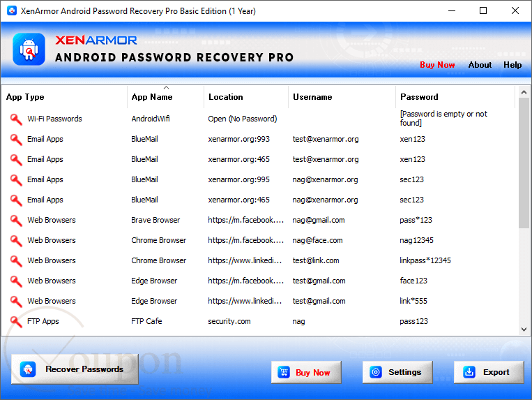Screen dimensions: 532x400
Task: Select the security.com location cell
Action: pyautogui.click(x=229, y=321)
